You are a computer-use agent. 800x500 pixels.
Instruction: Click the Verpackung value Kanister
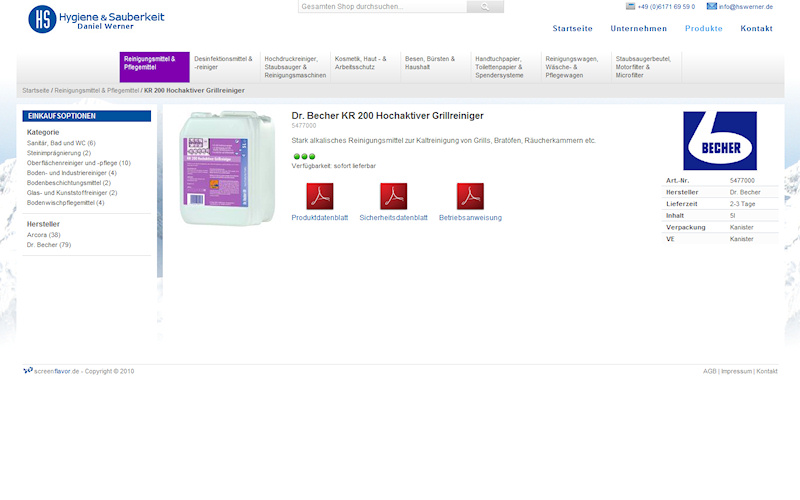[741, 228]
